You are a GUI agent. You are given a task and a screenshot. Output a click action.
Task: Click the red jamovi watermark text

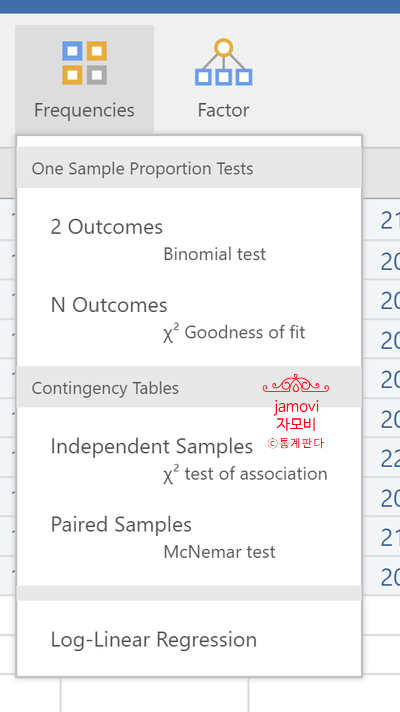click(296, 406)
